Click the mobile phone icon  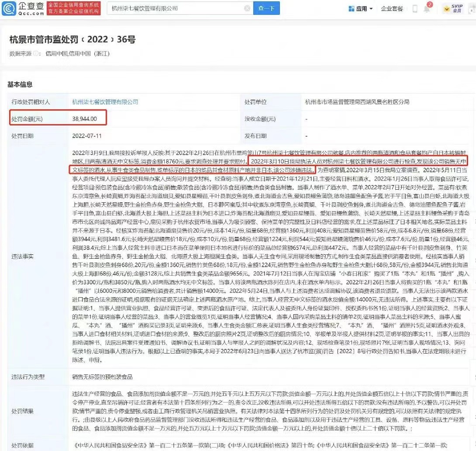(414, 8)
